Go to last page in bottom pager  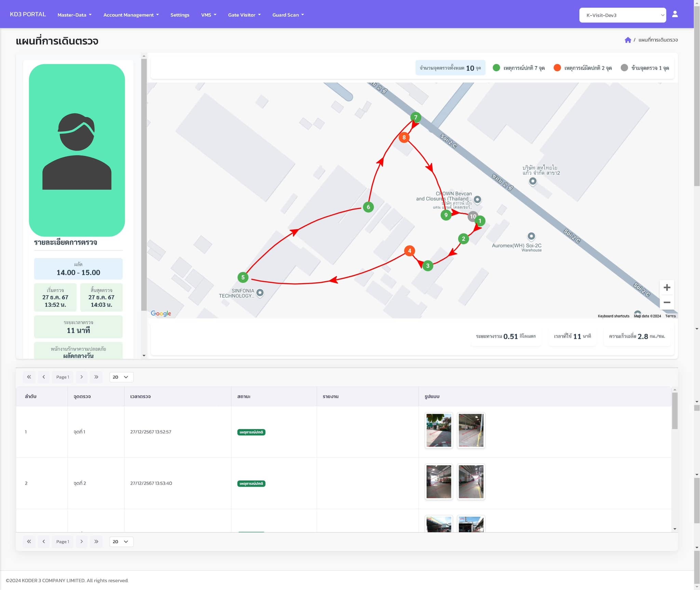[96, 541]
